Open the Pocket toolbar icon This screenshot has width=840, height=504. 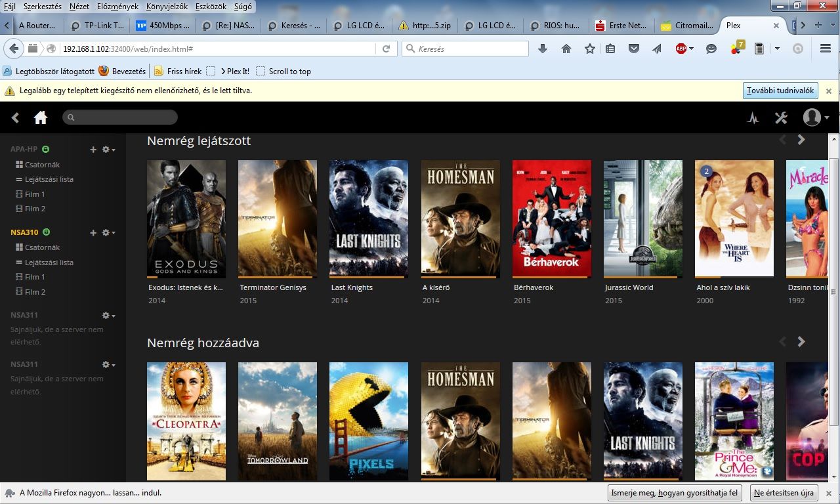(x=634, y=49)
